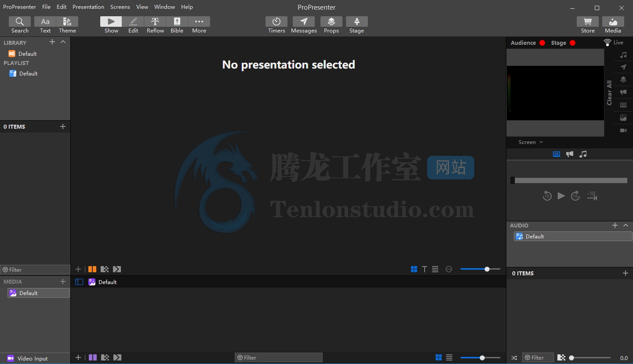Click the library Filter field

coord(35,270)
